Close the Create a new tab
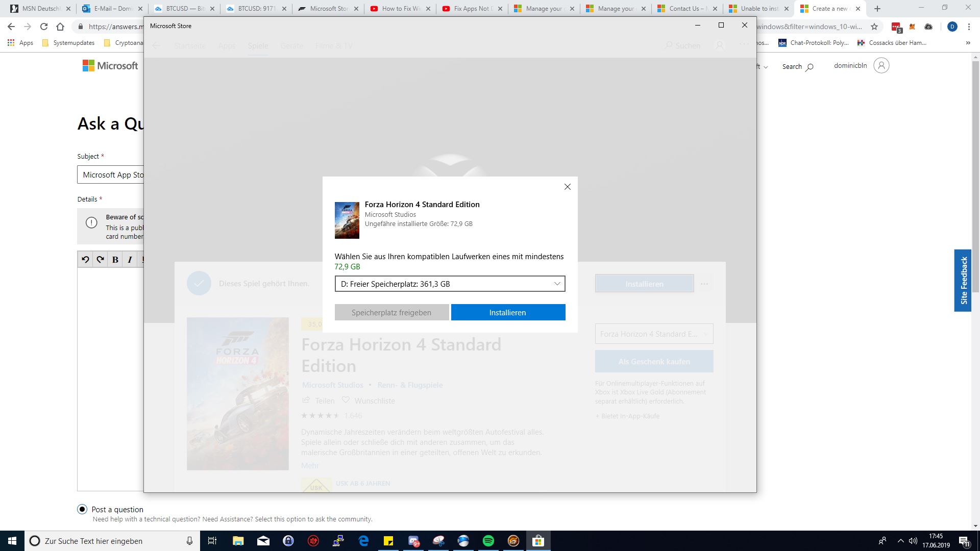 pyautogui.click(x=858, y=9)
